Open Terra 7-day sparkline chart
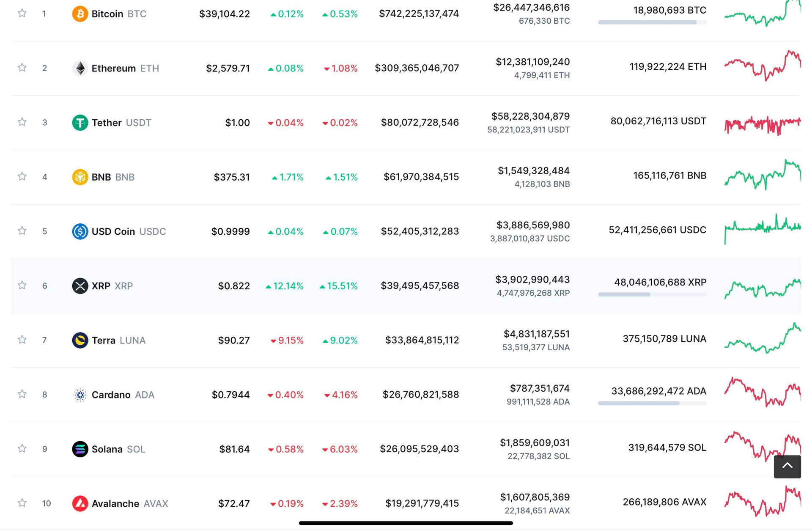Screen dimensions: 812x530 (x=763, y=338)
